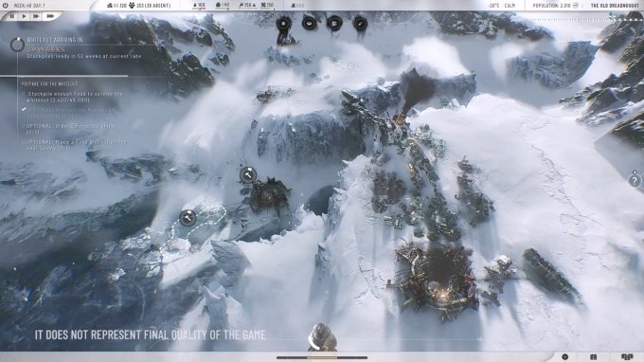Click The Old Dreadnought city name
The height and width of the screenshot is (362, 644).
click(x=615, y=6)
